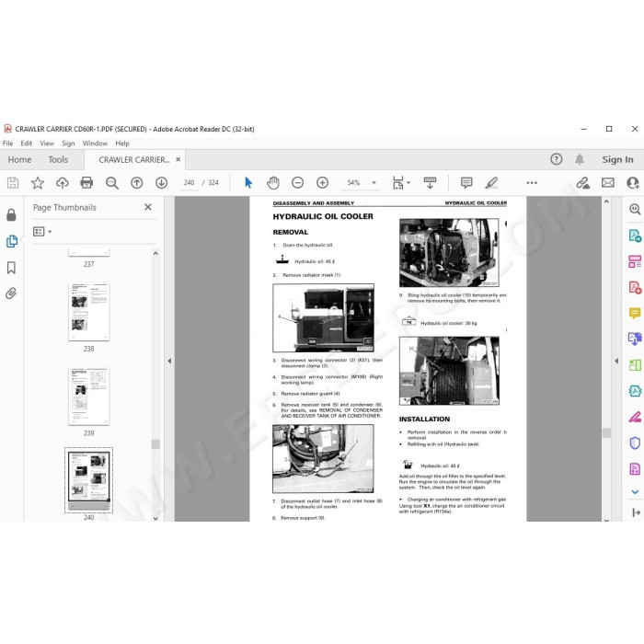Select the arrow selection tool
The width and height of the screenshot is (644, 644).
pos(248,183)
